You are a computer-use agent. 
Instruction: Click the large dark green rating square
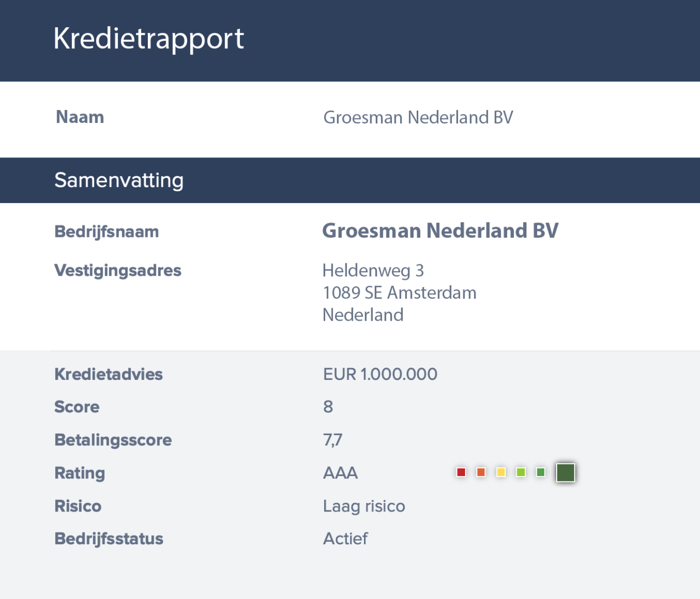(x=566, y=472)
